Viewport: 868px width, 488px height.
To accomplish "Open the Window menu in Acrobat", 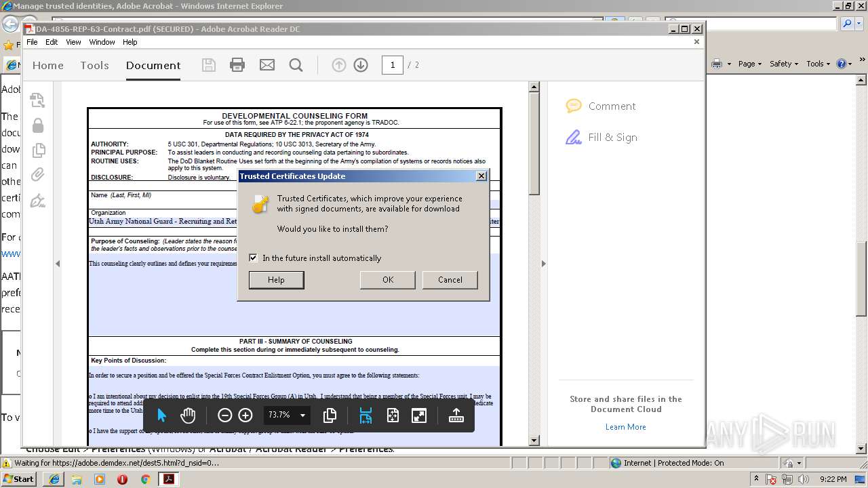I will tap(102, 42).
